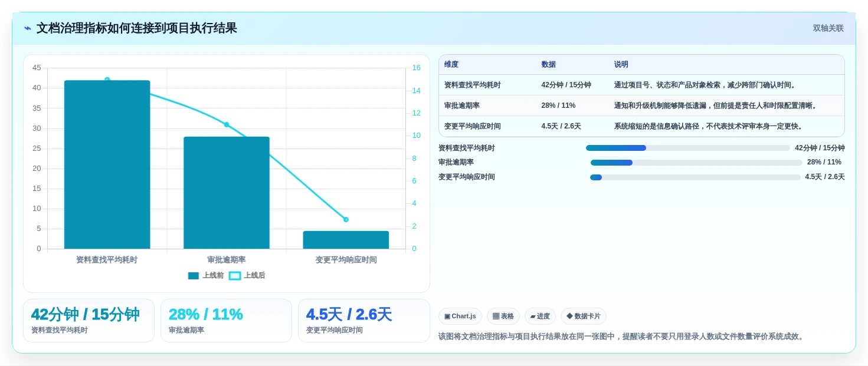
Task: Open the 42分钟 / 15分钟 data card
Action: tap(89, 321)
